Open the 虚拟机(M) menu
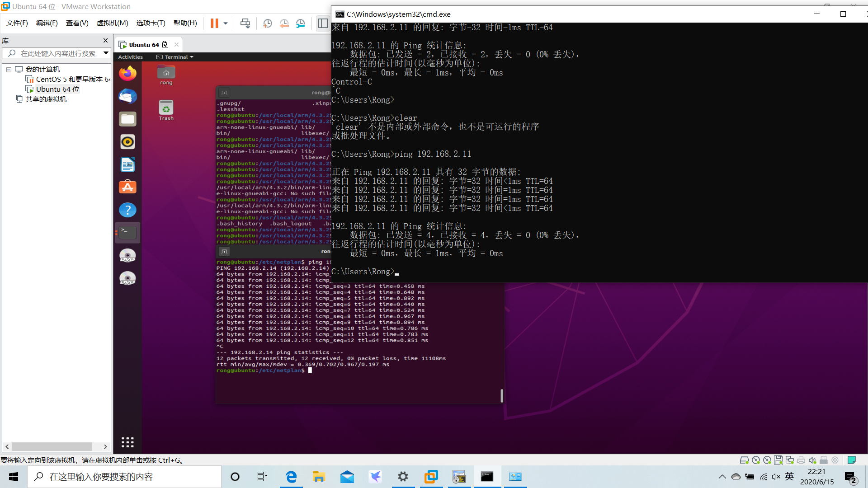Viewport: 868px width, 488px height. (112, 23)
